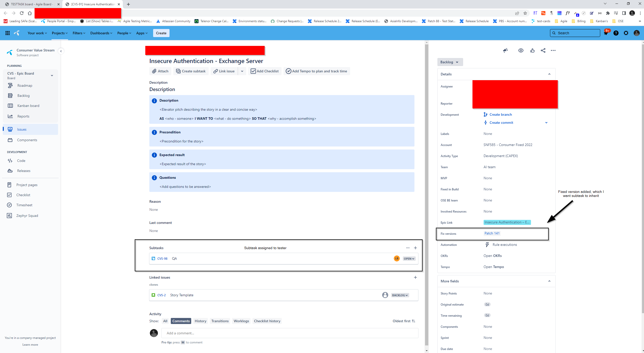Vote for this issue thumbs-up icon
The width and height of the screenshot is (644, 353).
pyautogui.click(x=533, y=50)
